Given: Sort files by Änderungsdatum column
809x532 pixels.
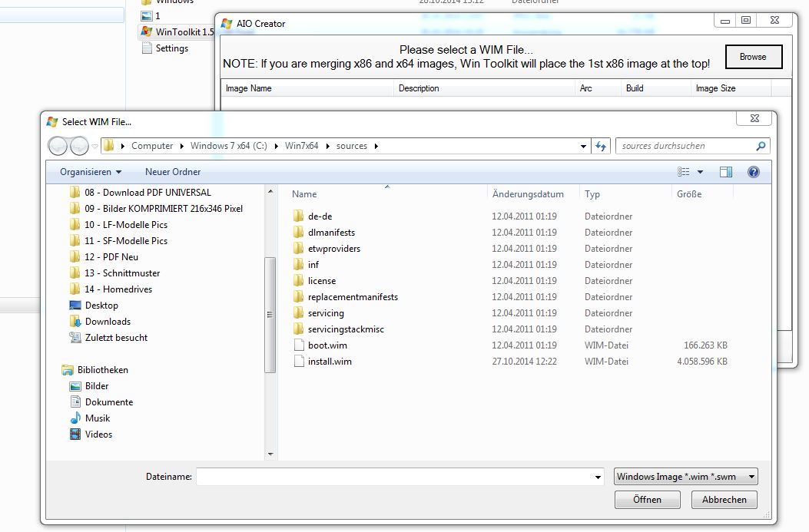Looking at the screenshot, I should [x=528, y=193].
